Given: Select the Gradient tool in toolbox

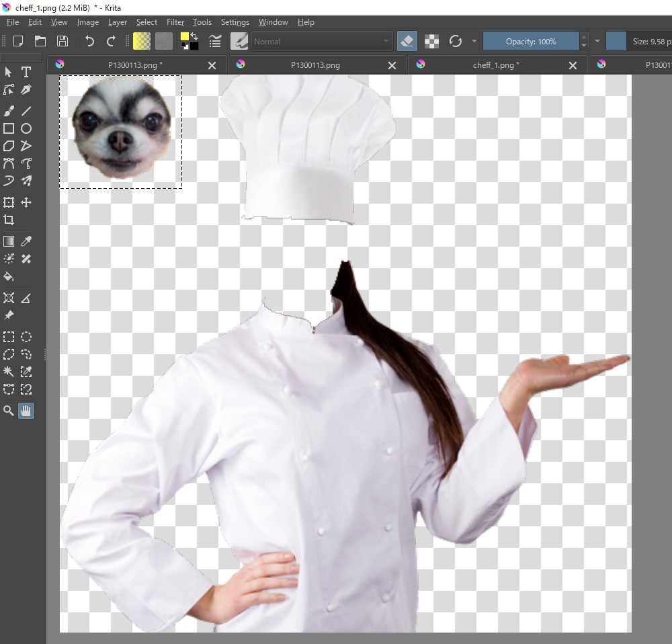Looking at the screenshot, I should coord(9,241).
